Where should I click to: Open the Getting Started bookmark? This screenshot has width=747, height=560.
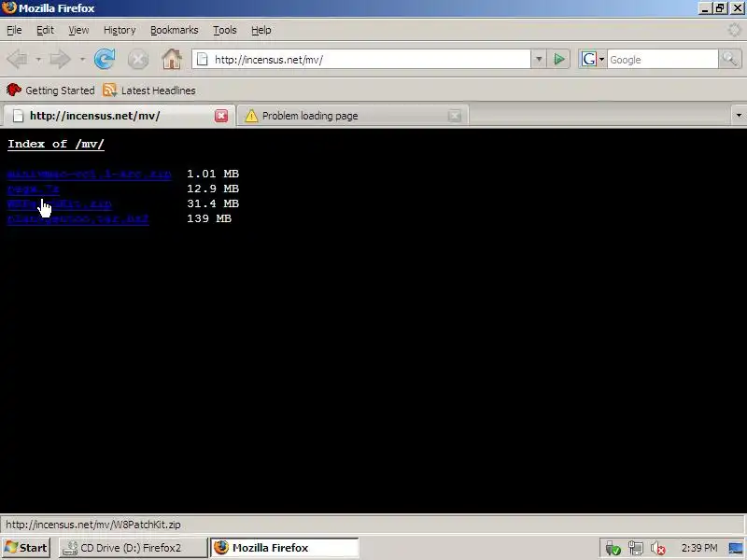point(50,91)
